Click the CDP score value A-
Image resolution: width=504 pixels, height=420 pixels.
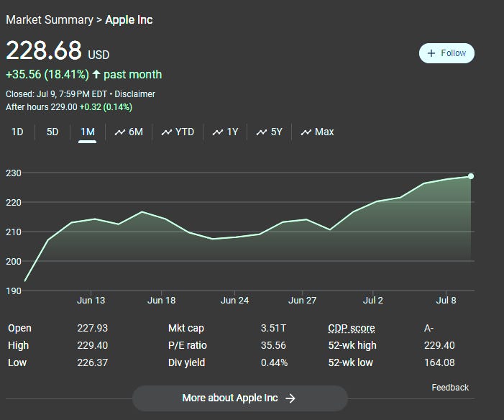tap(429, 328)
